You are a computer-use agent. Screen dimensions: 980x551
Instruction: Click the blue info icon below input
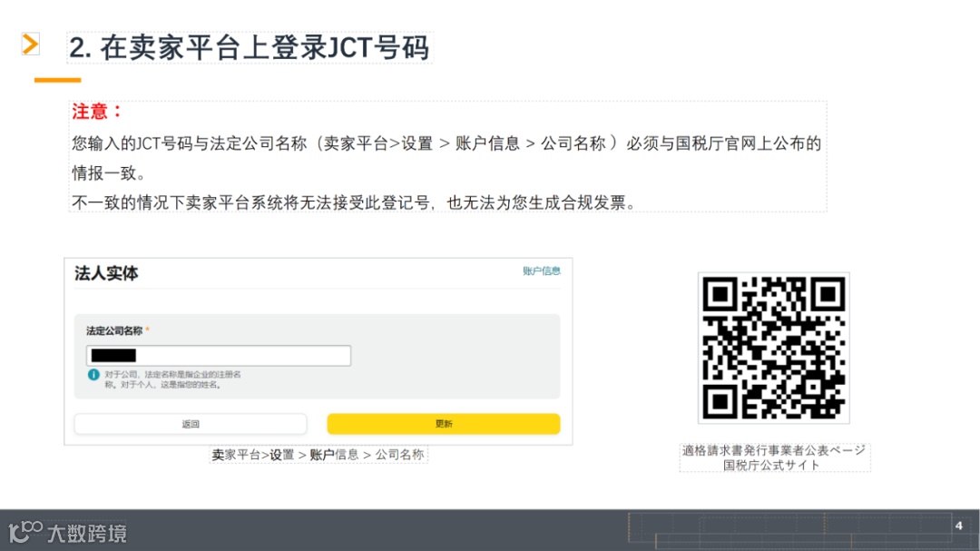pyautogui.click(x=93, y=375)
